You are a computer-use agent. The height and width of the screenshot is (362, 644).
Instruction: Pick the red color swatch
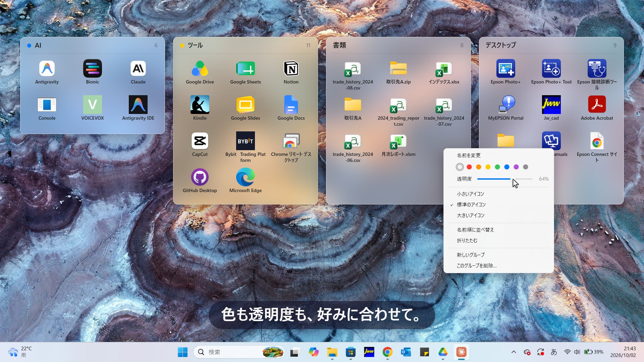(x=469, y=167)
